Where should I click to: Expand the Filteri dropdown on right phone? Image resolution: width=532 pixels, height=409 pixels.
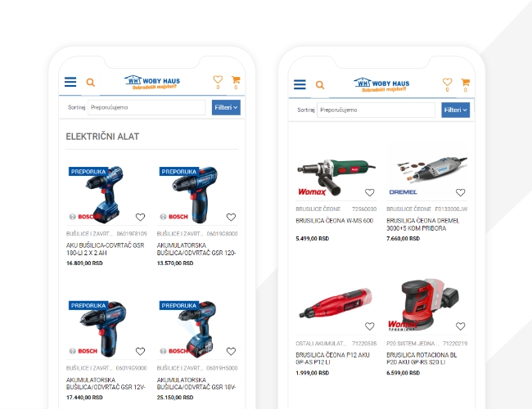pos(455,110)
